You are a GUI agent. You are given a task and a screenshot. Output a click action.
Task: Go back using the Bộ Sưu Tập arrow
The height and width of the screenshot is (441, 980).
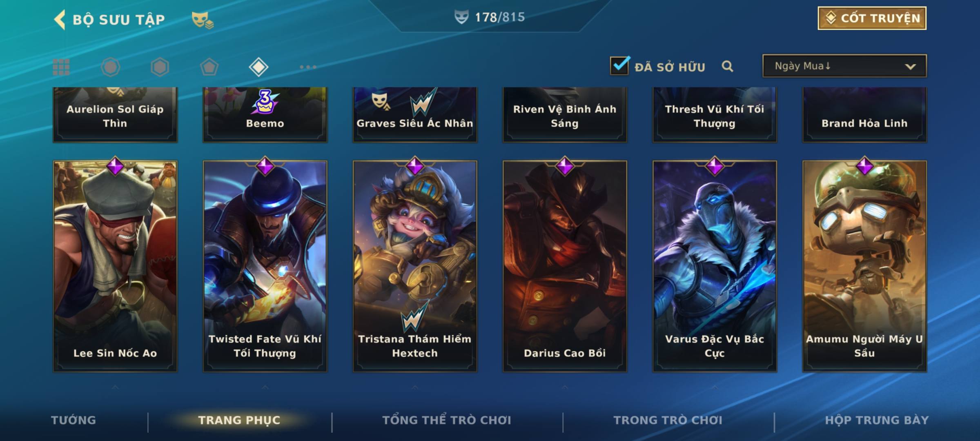[x=60, y=20]
